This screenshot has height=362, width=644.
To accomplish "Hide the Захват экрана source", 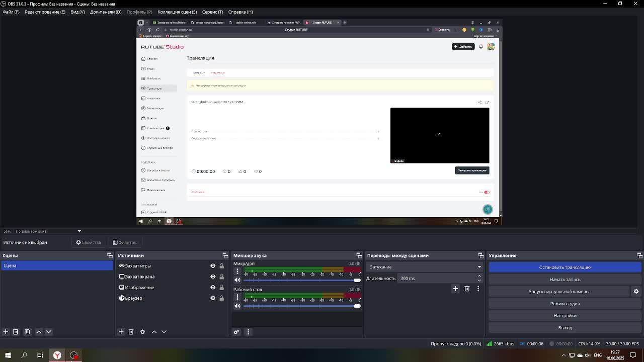I will 213,277.
